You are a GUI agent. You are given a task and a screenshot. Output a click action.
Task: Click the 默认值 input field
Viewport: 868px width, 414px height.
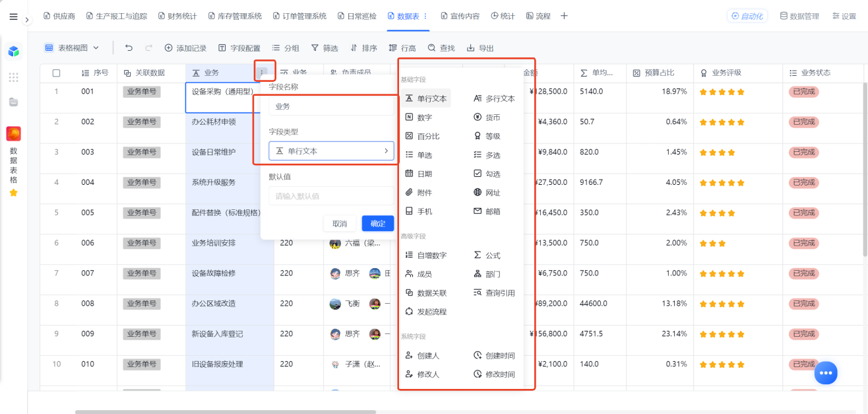coord(331,195)
